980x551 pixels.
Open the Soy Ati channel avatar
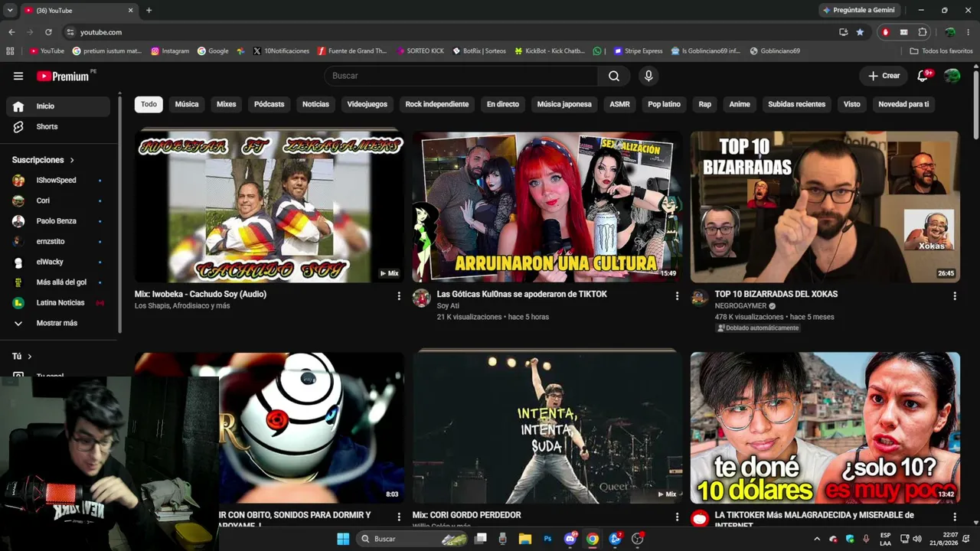422,298
